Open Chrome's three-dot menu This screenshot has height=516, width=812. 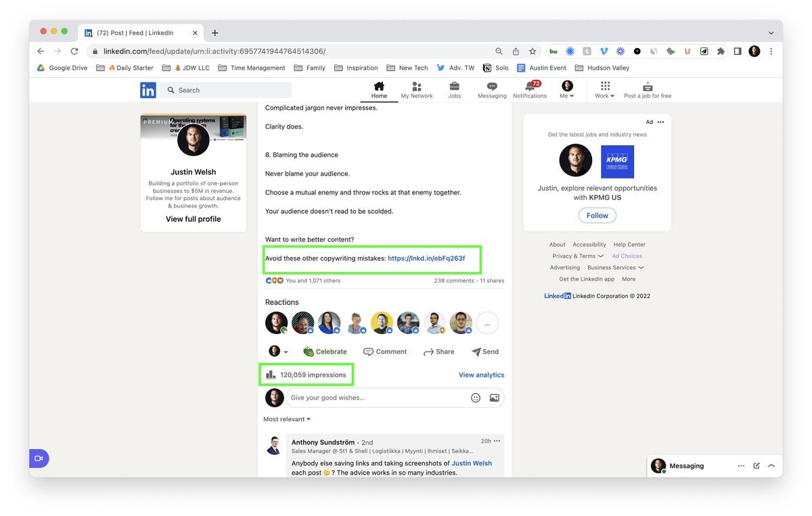771,51
